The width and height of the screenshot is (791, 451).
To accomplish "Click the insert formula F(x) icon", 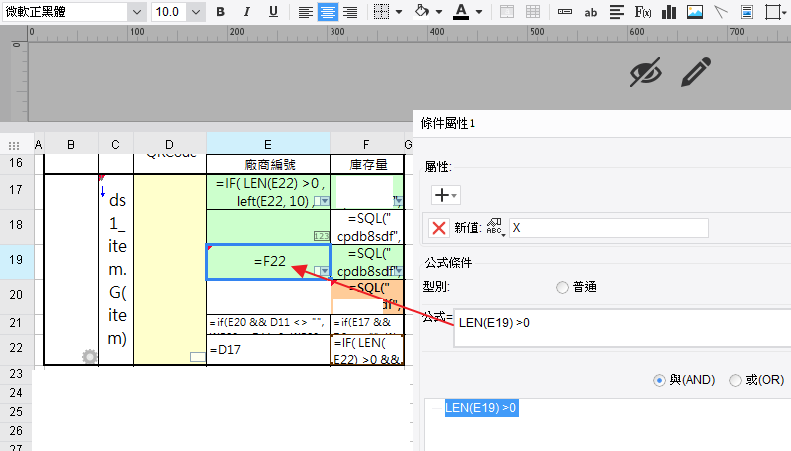I will pyautogui.click(x=644, y=12).
